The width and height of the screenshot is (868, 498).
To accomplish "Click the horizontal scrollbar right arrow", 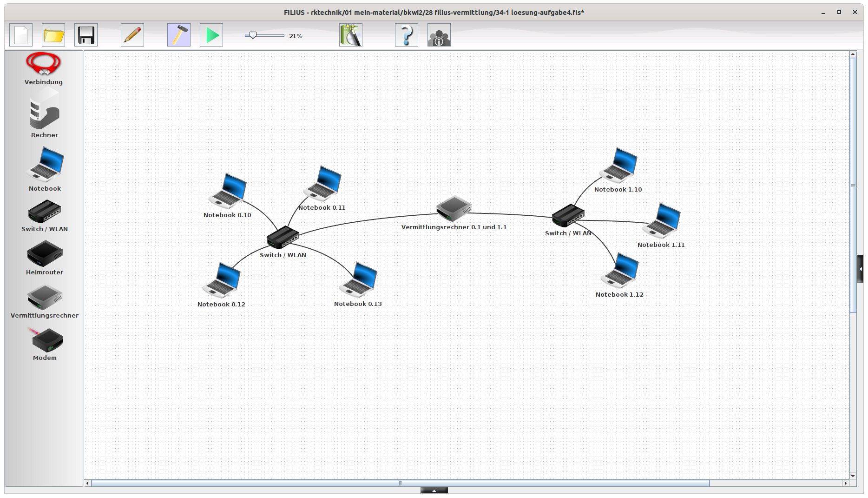I will coord(845,483).
